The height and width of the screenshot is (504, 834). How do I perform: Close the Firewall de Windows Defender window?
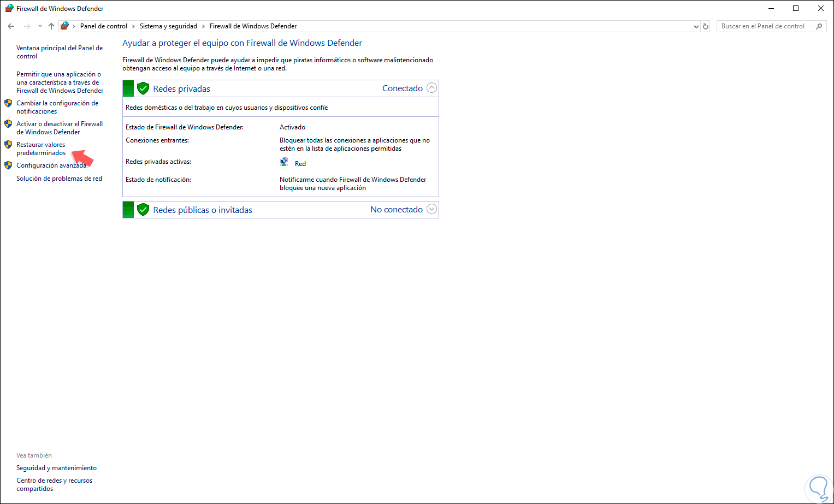pos(821,8)
